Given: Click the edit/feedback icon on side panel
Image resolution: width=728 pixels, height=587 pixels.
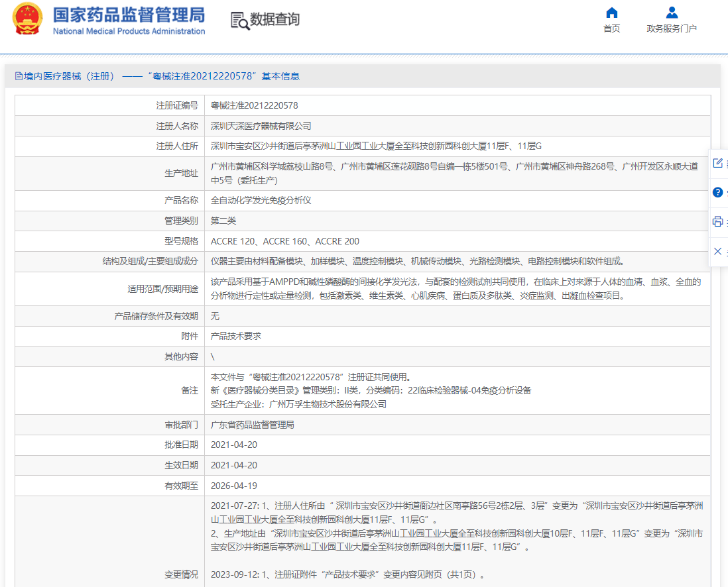Looking at the screenshot, I should (717, 163).
